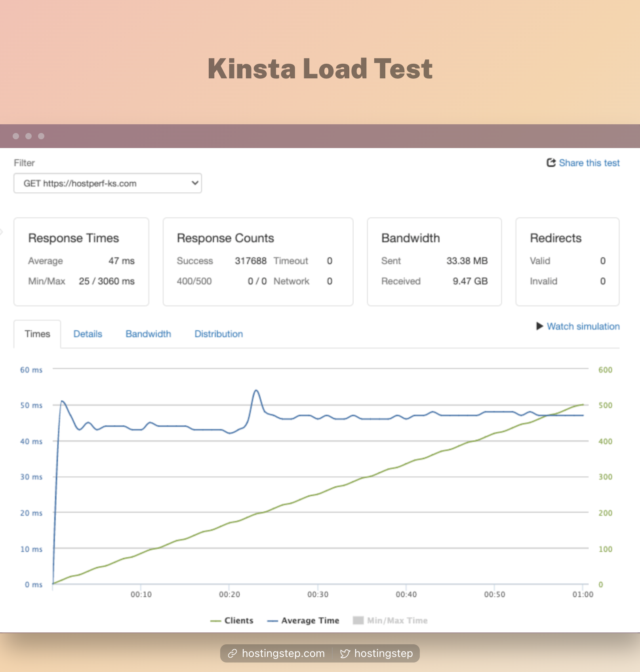Select the 25 / 3060 ms Min/Max value
Image resolution: width=640 pixels, height=672 pixels.
pyautogui.click(x=107, y=281)
